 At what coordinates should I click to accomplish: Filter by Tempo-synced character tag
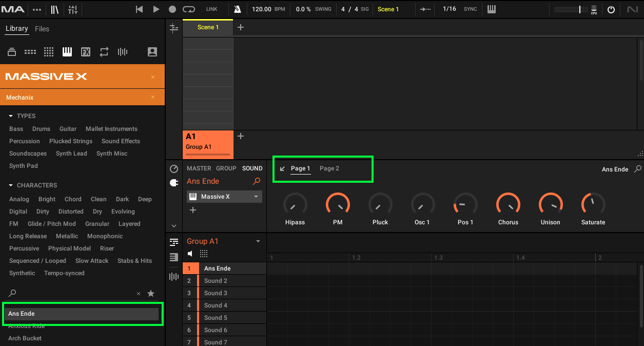tap(64, 273)
